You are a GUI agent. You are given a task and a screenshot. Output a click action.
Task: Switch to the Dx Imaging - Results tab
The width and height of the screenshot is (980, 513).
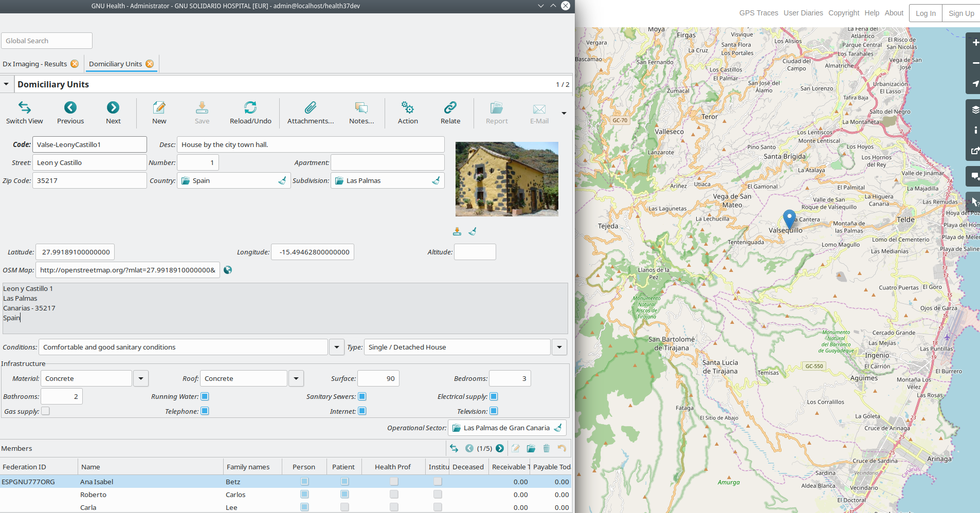click(x=34, y=63)
